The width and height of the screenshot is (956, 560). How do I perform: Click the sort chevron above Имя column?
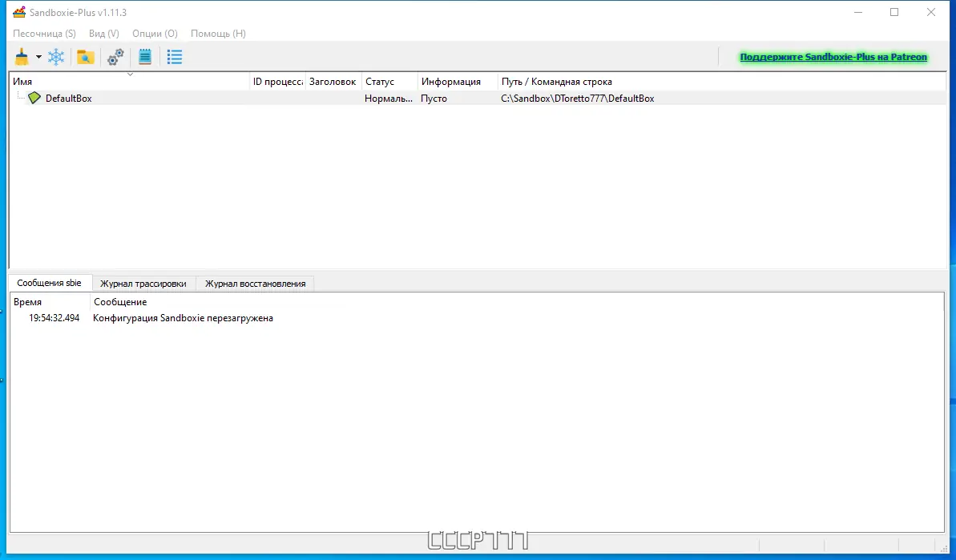130,75
